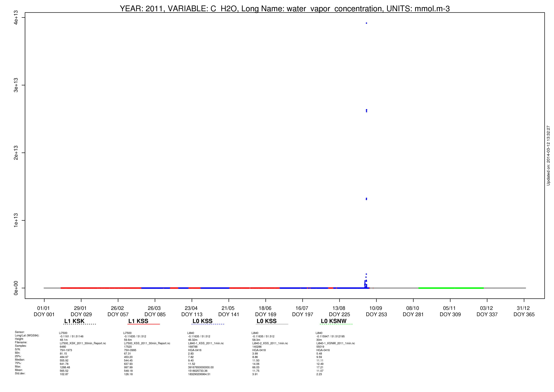Select the 23/04 date label on x-axis
The height and width of the screenshot is (392, 554).
[191, 308]
